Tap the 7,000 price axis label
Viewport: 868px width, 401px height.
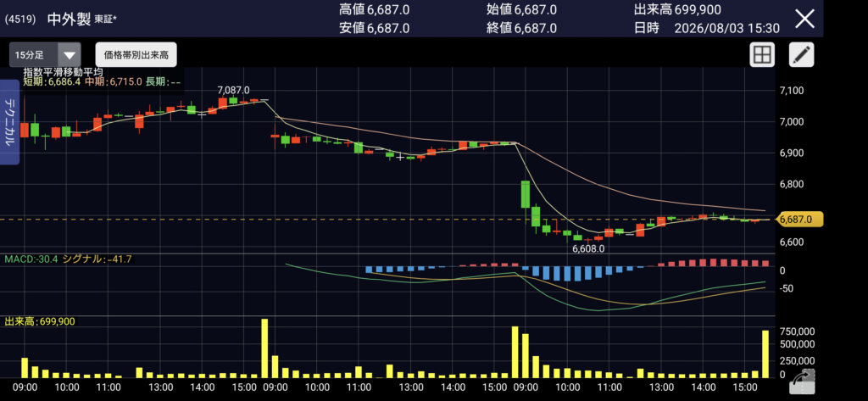coord(791,121)
